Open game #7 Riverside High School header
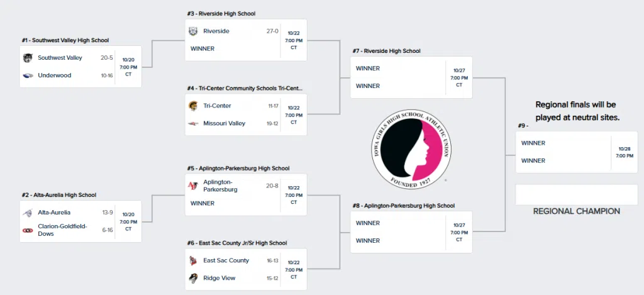The height and width of the screenshot is (295, 644). pyautogui.click(x=386, y=51)
